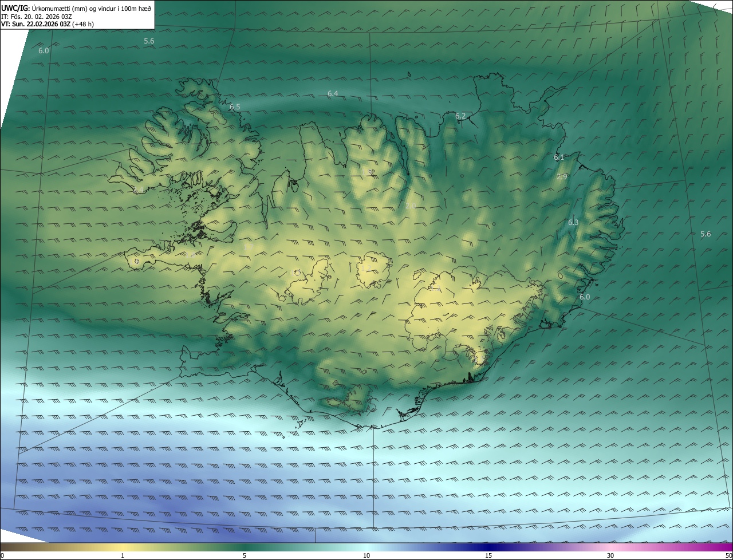Click the '10' tick label on the color scale
Screen dimensions: 733x560
(x=366, y=556)
